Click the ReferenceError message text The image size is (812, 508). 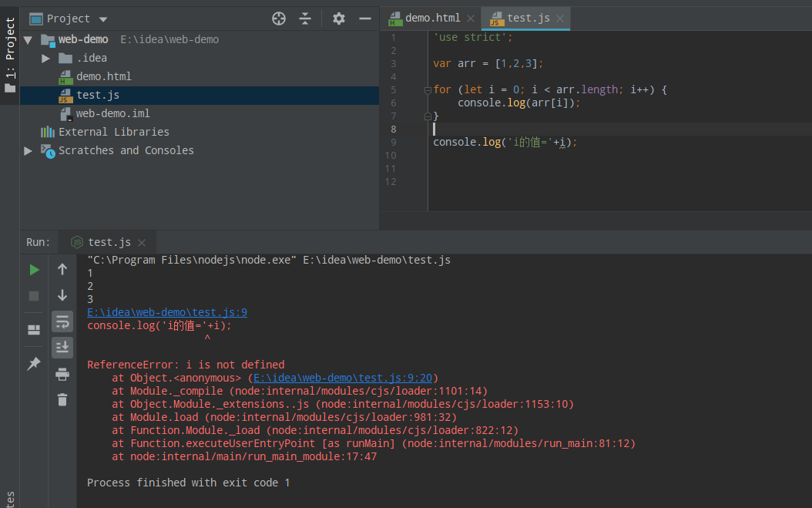click(x=186, y=365)
